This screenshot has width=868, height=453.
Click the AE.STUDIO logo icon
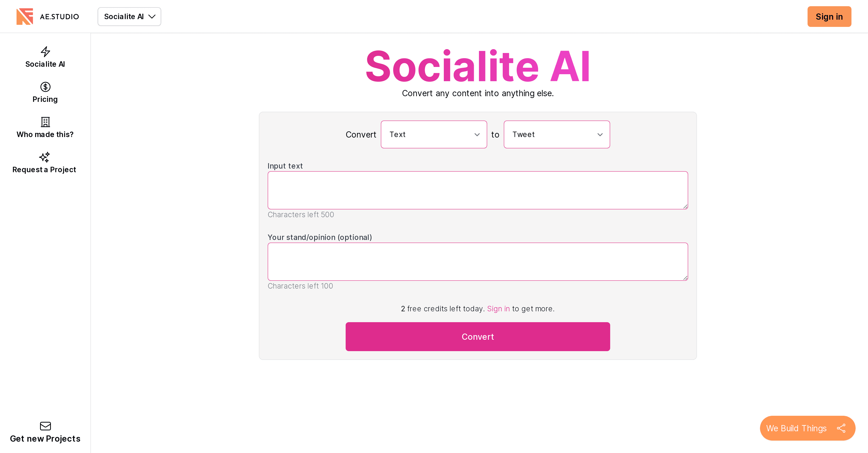point(25,16)
